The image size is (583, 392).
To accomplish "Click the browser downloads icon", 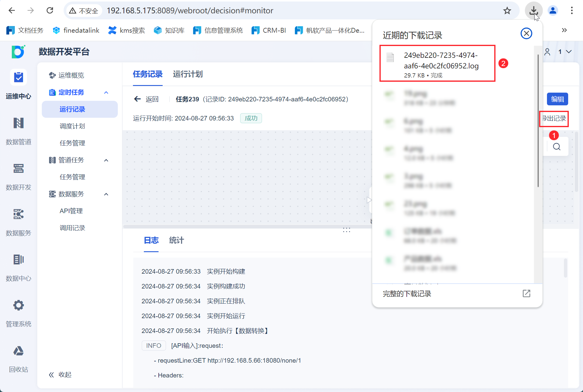I will tap(533, 11).
